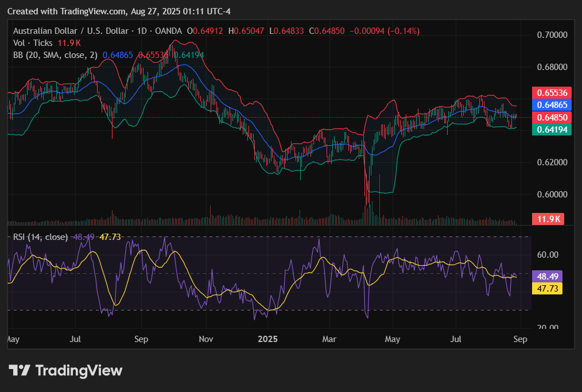Click the final Sep label on time axis
582x392 pixels.
pos(521,339)
